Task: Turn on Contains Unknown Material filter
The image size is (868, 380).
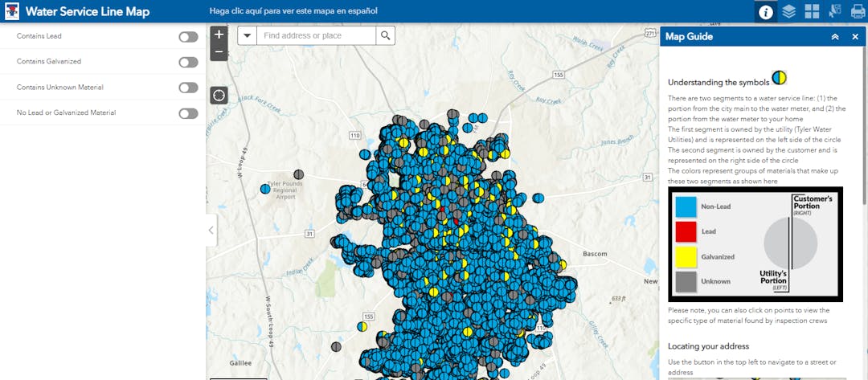Action: click(x=188, y=88)
